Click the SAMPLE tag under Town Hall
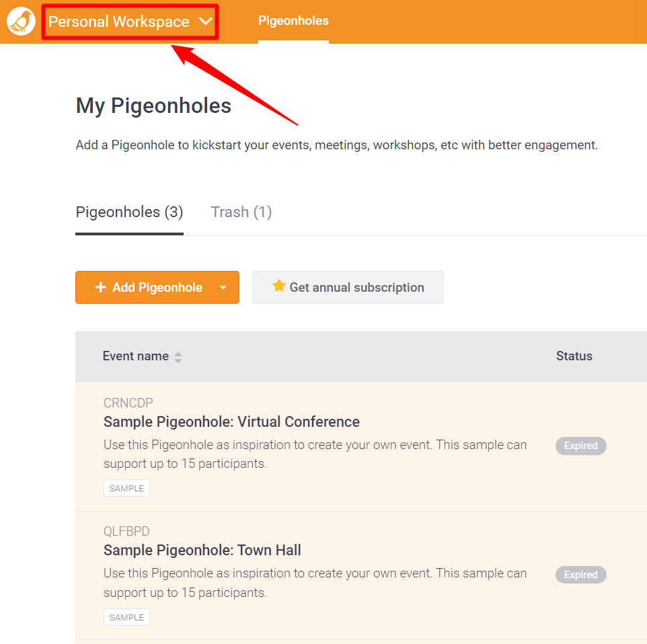 click(x=126, y=617)
